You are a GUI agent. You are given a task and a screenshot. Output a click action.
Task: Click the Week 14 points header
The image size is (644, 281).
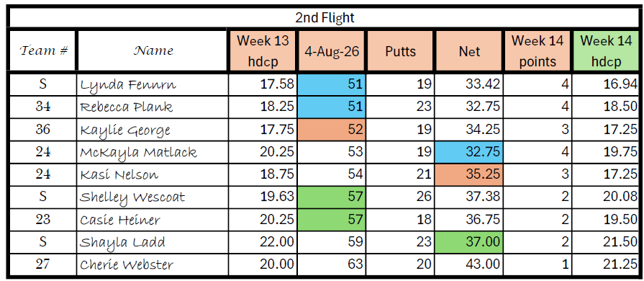538,51
